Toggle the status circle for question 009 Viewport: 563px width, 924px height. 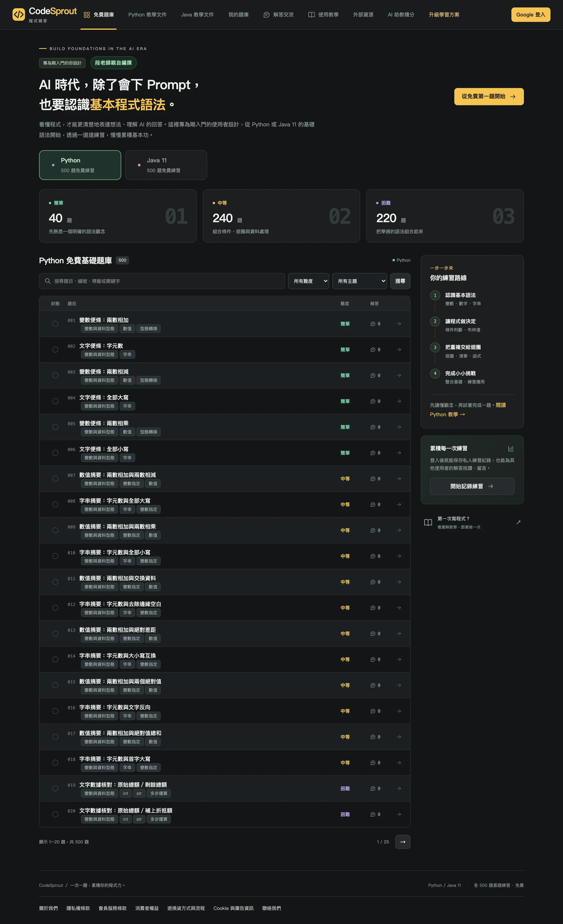[55, 530]
